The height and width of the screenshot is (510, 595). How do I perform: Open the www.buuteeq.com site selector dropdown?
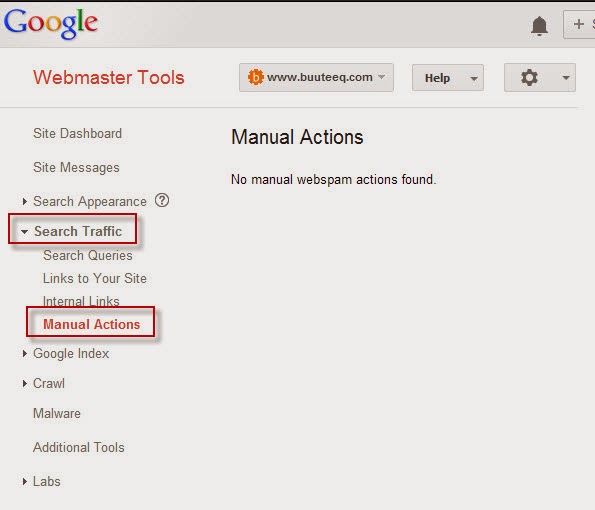pyautogui.click(x=316, y=77)
